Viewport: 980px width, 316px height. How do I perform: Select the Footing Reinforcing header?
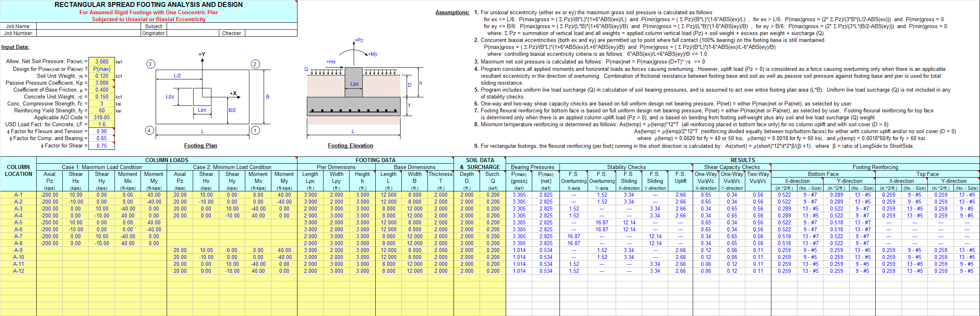[x=875, y=167]
